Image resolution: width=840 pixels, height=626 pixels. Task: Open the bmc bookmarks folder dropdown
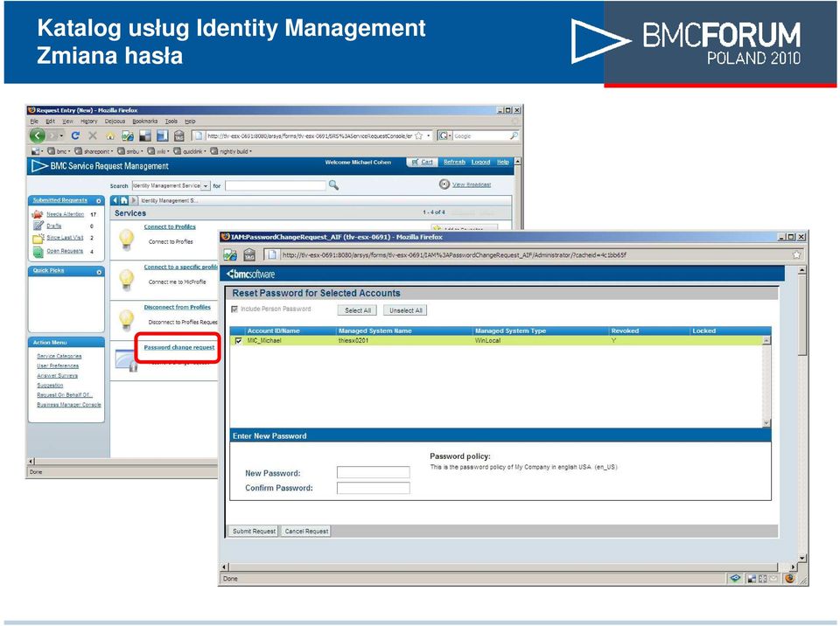click(57, 151)
